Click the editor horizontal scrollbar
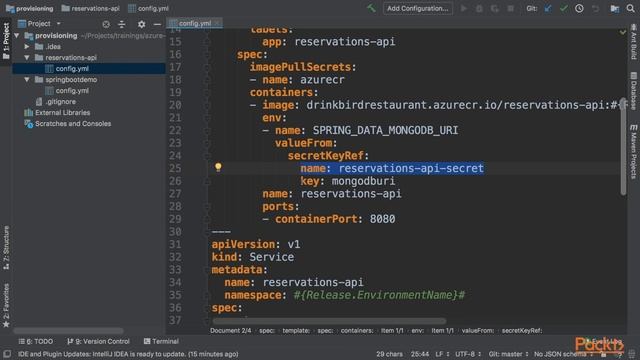The width and height of the screenshot is (640, 360). point(329,321)
